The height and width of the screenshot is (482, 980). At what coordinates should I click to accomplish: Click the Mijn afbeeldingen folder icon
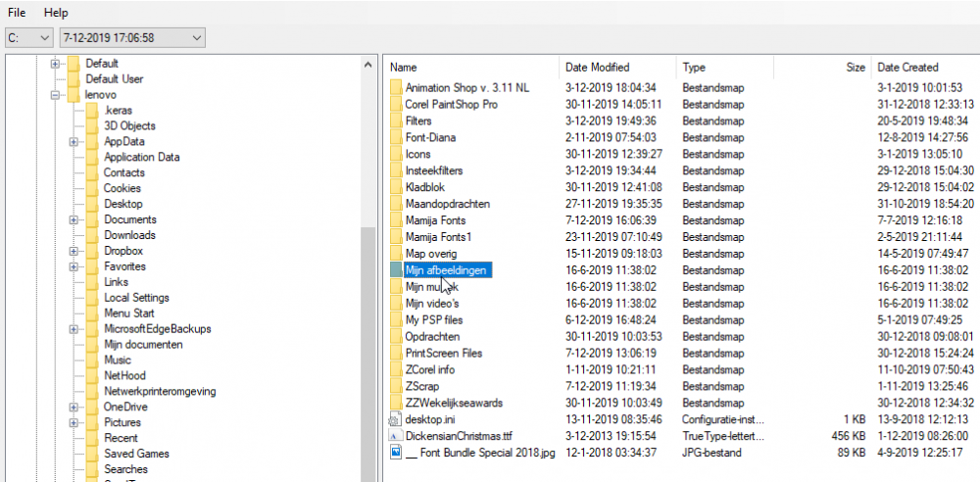click(x=396, y=270)
